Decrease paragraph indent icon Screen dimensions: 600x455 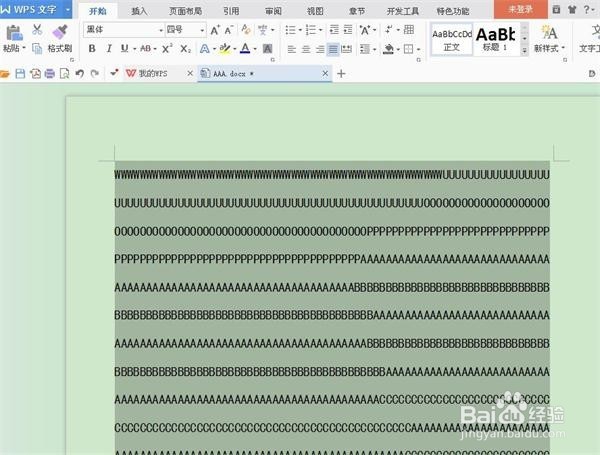pos(334,30)
